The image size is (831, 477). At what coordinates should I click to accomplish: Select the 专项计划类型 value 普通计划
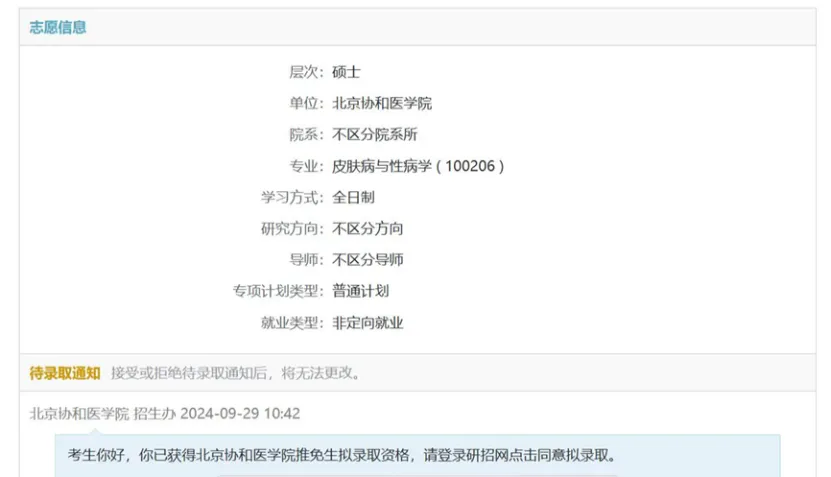click(360, 291)
